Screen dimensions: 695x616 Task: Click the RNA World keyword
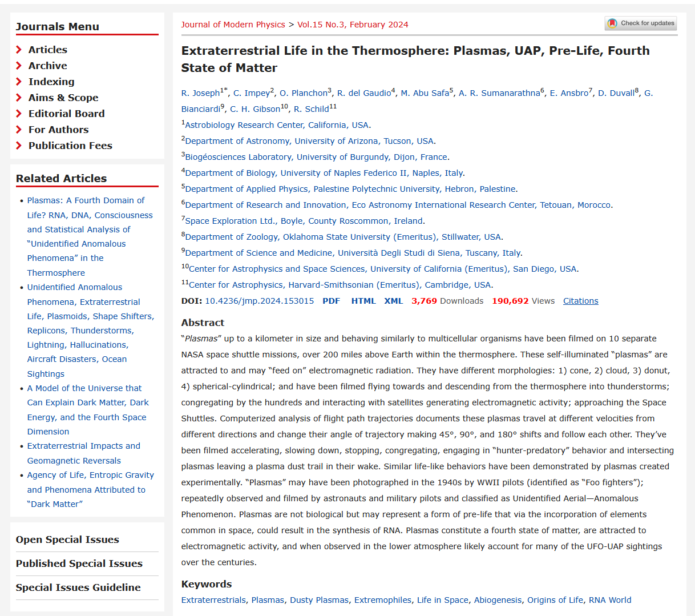pos(610,600)
